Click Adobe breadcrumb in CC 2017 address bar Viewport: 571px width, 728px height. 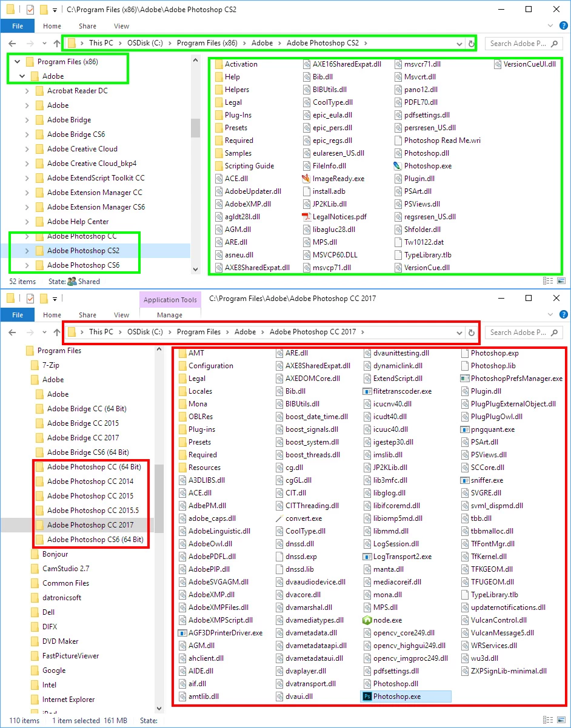tap(245, 332)
